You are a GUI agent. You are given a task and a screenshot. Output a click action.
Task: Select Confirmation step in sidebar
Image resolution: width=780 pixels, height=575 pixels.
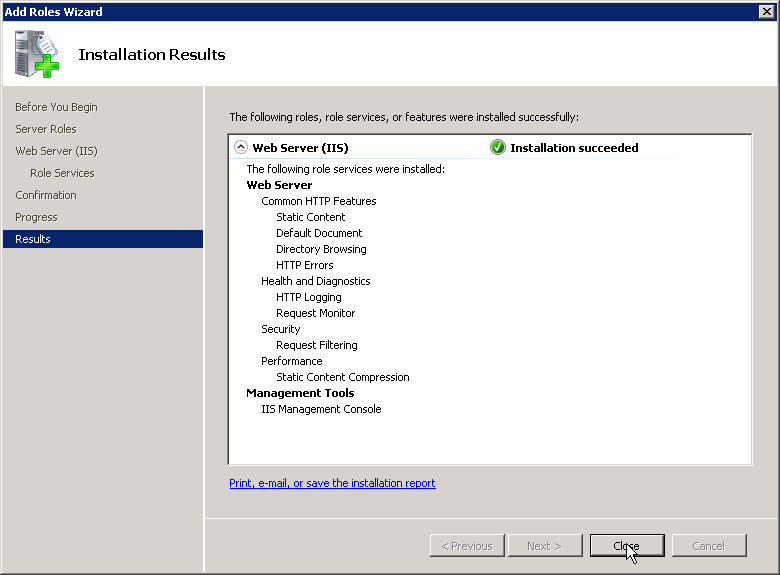(x=46, y=195)
